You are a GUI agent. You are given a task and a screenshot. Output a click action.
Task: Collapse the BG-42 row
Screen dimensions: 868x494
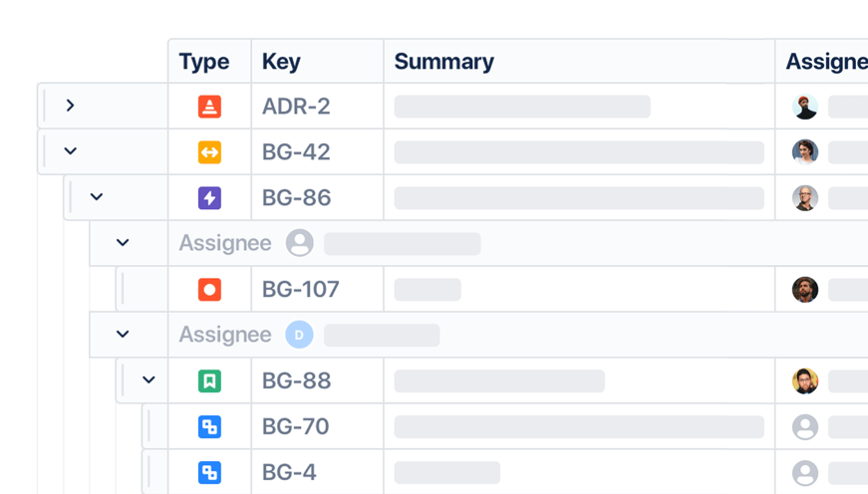point(70,151)
